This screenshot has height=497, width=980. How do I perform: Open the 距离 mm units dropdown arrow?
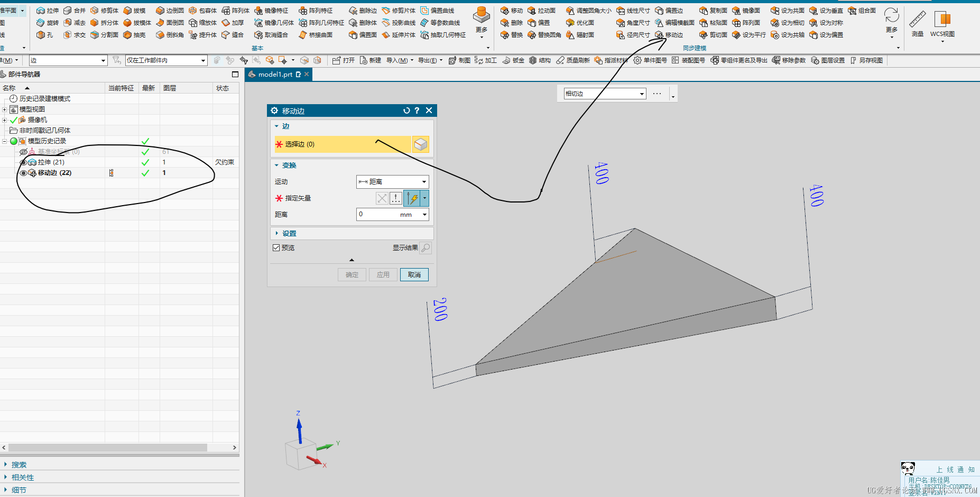point(424,215)
